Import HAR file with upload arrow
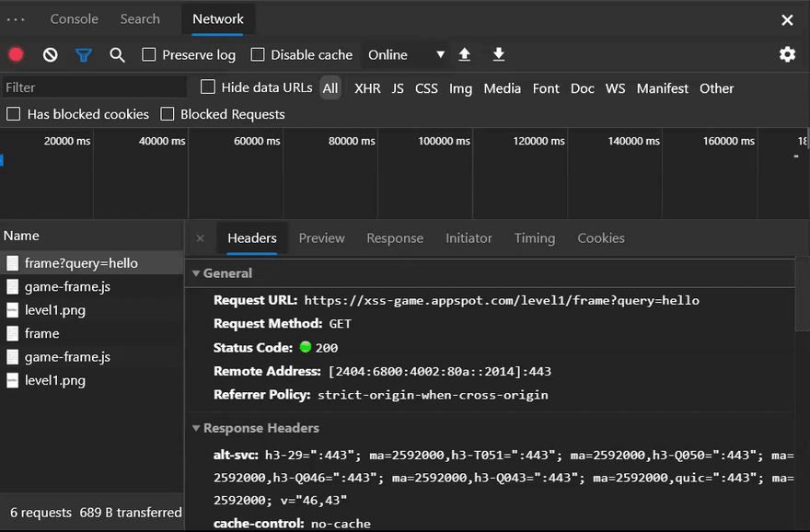Image resolution: width=810 pixels, height=532 pixels. [x=465, y=54]
